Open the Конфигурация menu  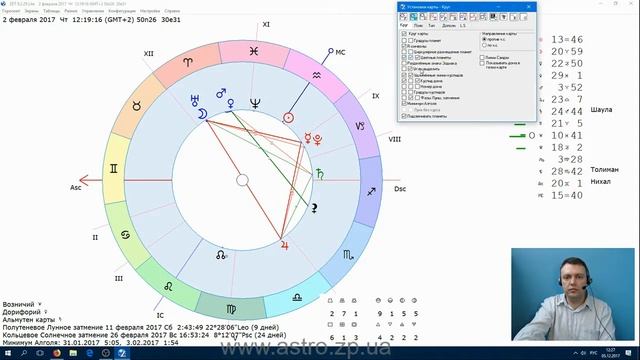pyautogui.click(x=122, y=11)
